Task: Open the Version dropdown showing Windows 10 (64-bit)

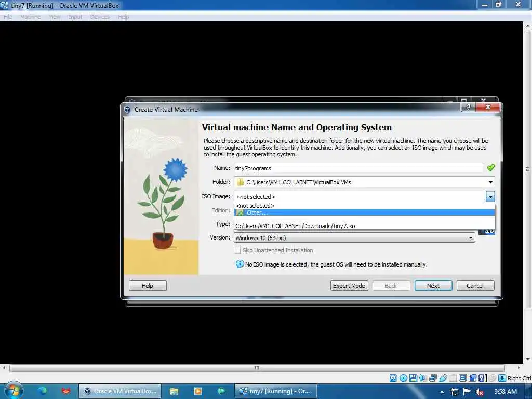Action: (354, 238)
